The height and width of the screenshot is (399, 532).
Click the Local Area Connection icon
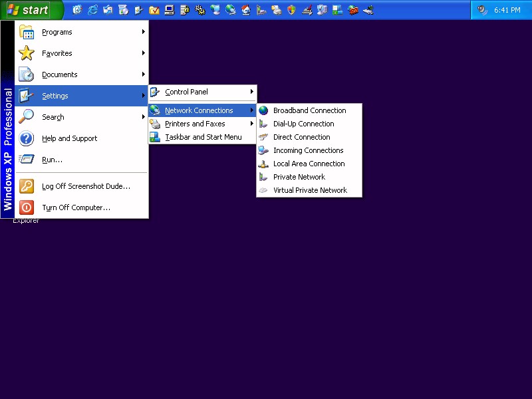click(264, 164)
